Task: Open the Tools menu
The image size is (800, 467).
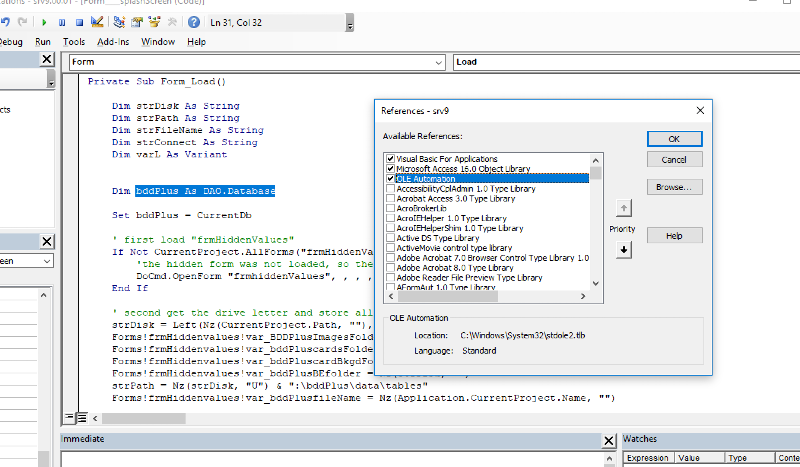Action: 74,42
